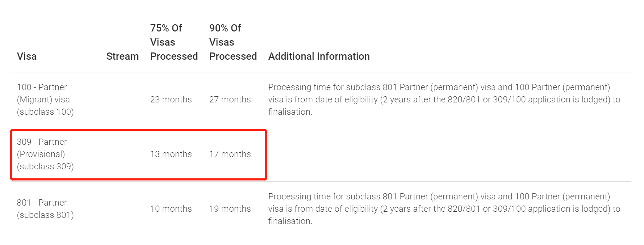
Task: Click the 17 months value
Action: click(230, 154)
